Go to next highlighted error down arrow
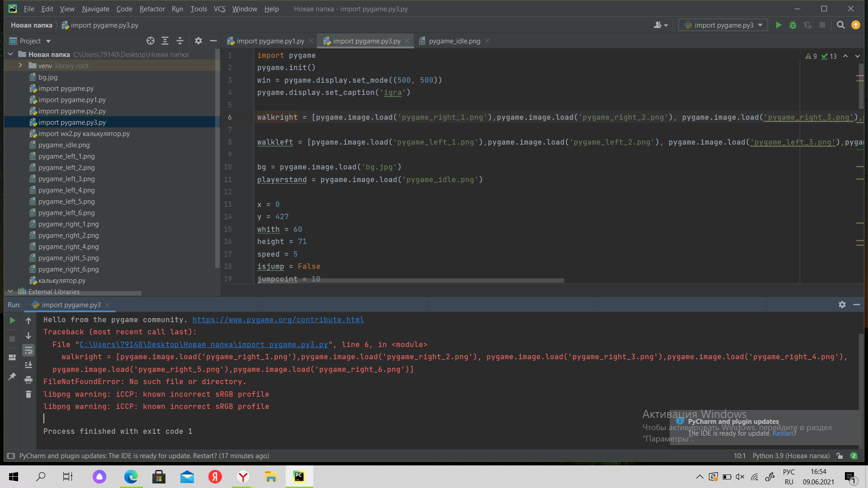Screen dimensions: 868x488 pos(858,56)
